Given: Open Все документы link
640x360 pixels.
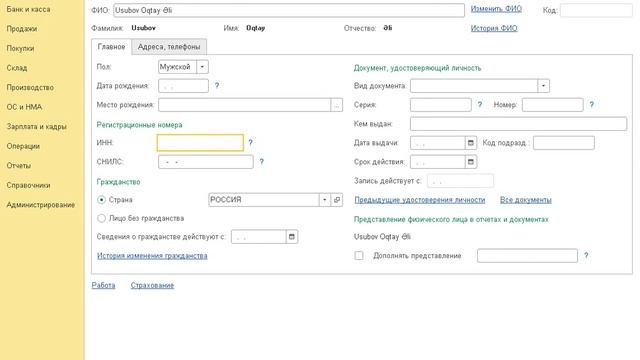Looking at the screenshot, I should pyautogui.click(x=526, y=200).
